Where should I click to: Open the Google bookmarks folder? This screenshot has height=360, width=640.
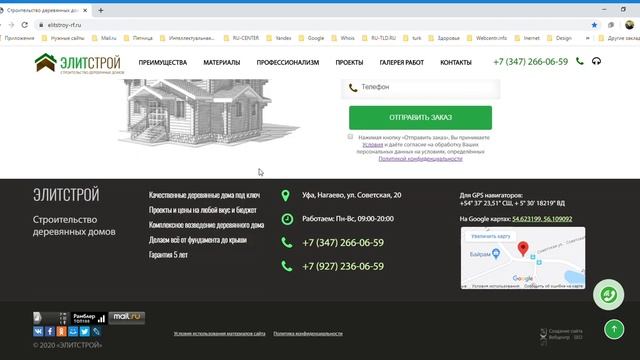pos(311,38)
